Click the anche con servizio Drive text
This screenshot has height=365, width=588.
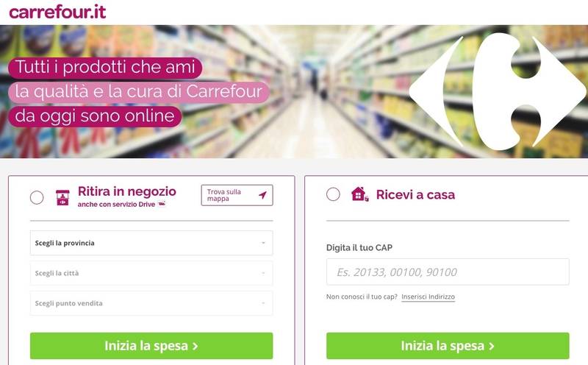pos(116,205)
